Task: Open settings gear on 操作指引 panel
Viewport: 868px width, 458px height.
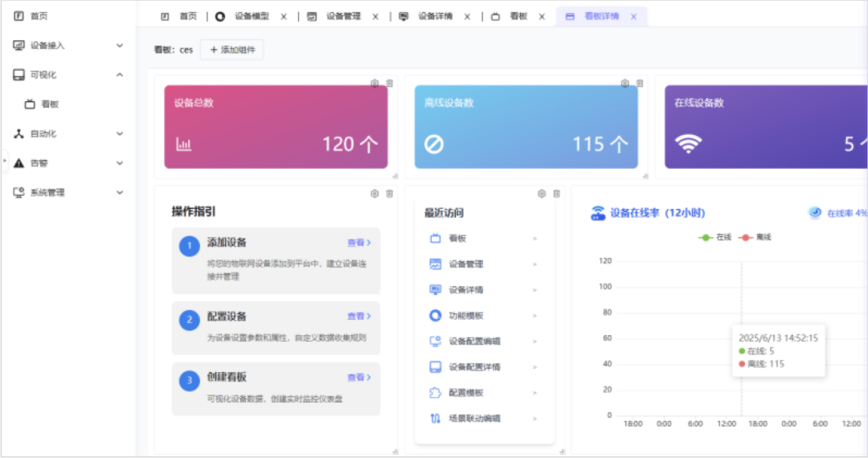Action: point(375,194)
